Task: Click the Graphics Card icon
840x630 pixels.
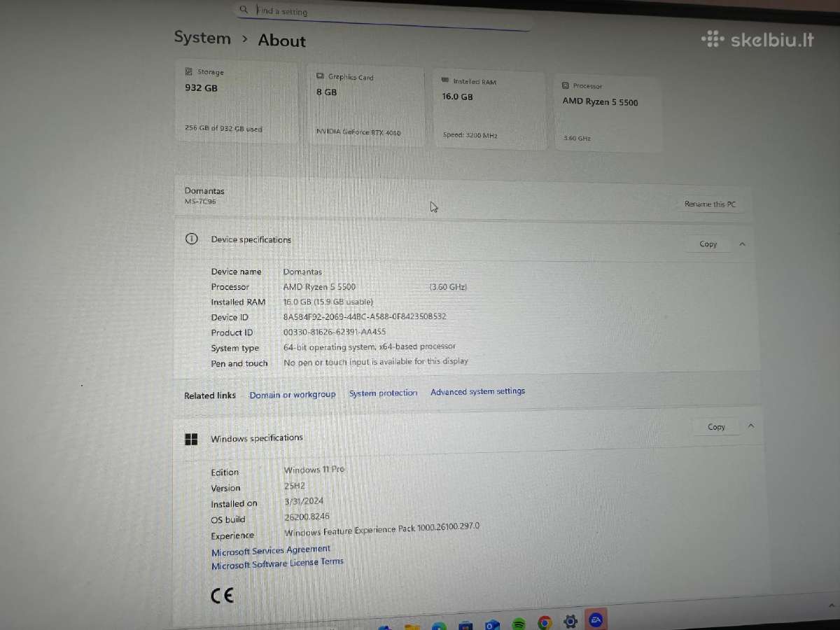Action: [x=320, y=76]
